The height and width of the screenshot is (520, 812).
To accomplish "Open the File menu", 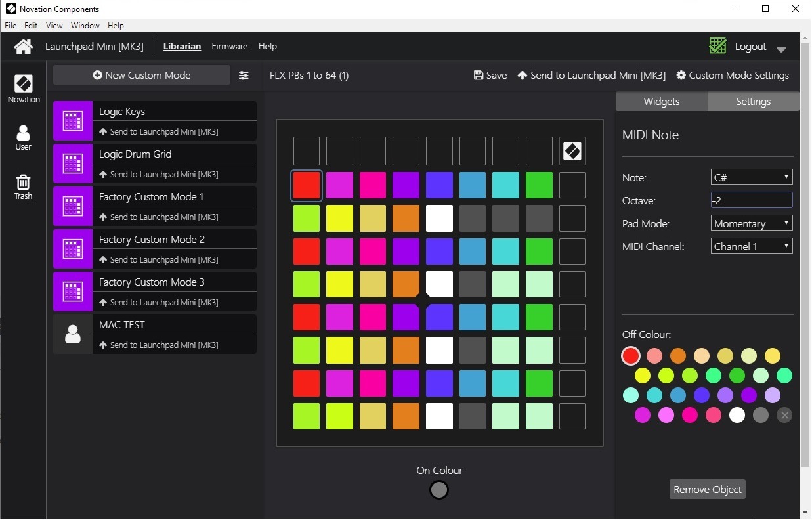I will [x=11, y=26].
